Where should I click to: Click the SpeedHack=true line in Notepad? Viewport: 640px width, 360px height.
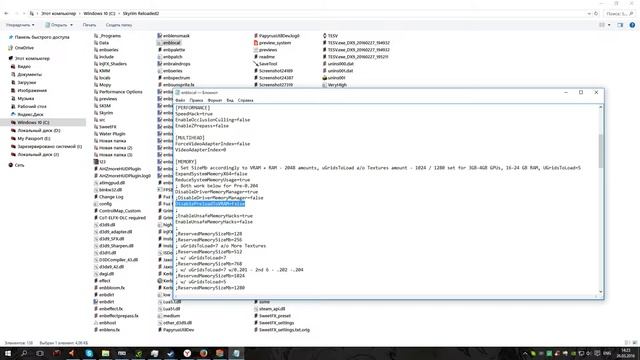(x=194, y=114)
